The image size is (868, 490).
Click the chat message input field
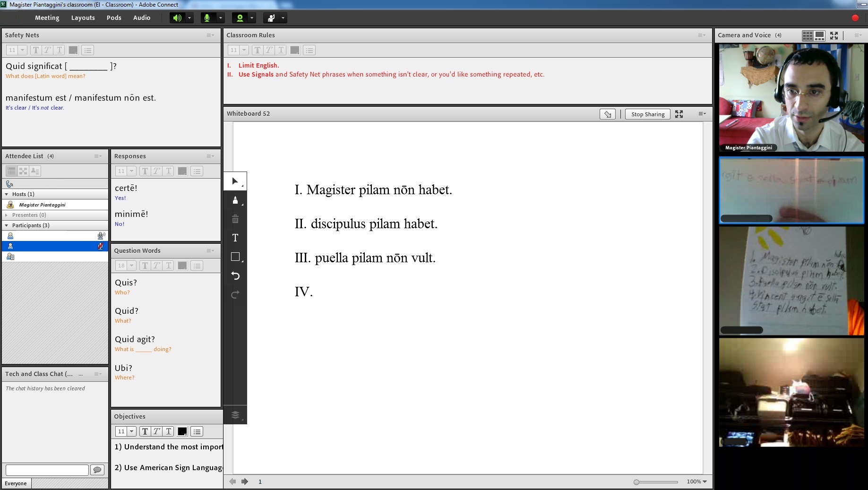click(x=47, y=470)
